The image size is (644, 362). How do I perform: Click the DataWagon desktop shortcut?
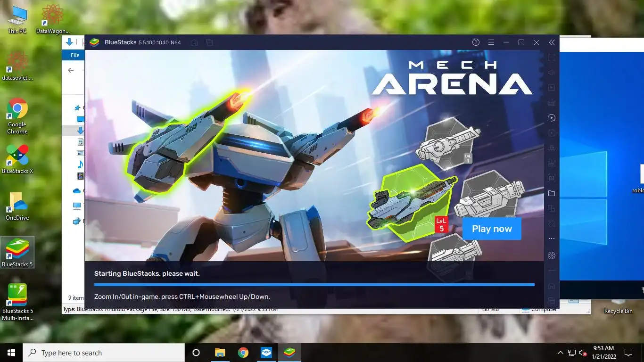click(53, 20)
